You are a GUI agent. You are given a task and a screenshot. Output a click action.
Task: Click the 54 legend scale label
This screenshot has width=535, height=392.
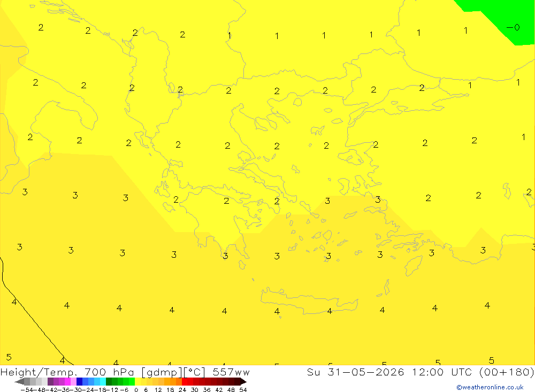click(x=243, y=390)
